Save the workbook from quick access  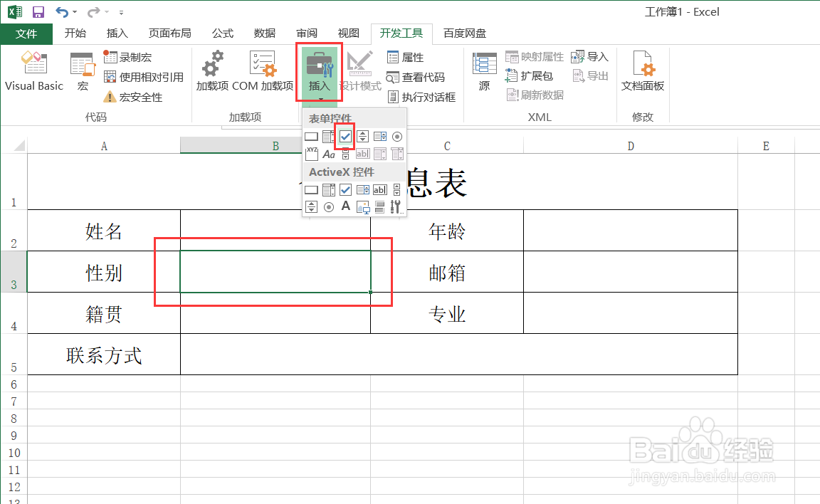pos(38,12)
